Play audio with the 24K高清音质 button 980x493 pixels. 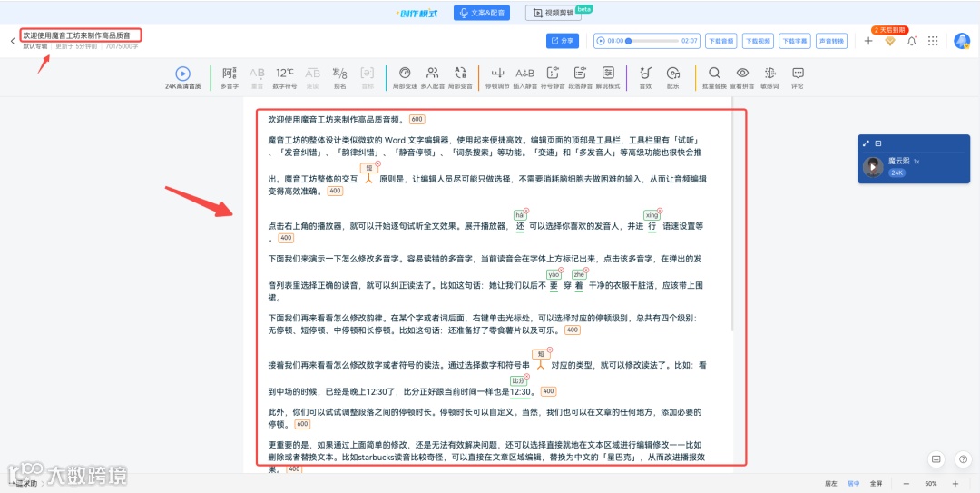click(x=182, y=78)
